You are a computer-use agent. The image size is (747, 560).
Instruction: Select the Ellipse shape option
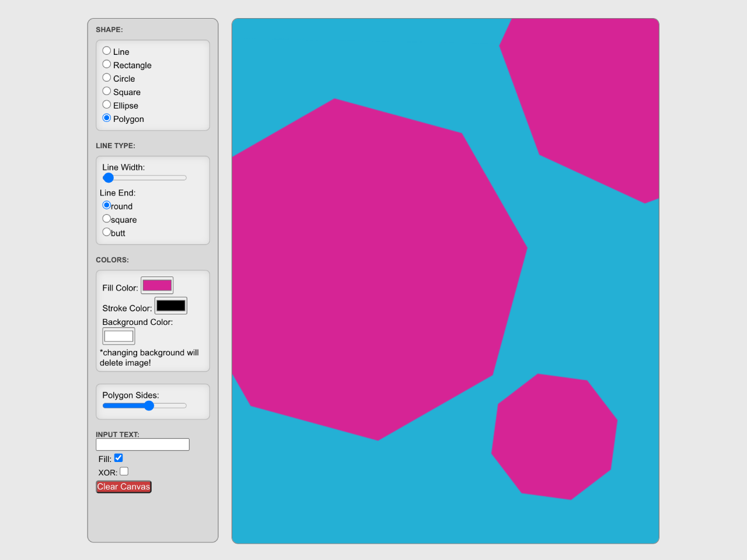(x=106, y=104)
